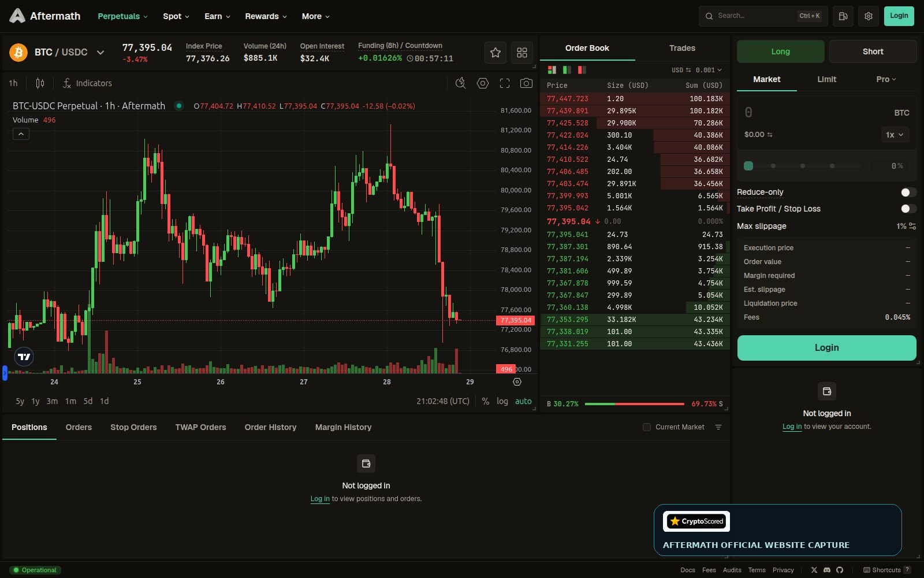924x578 pixels.
Task: Open chart settings hexagon icon
Action: click(482, 83)
